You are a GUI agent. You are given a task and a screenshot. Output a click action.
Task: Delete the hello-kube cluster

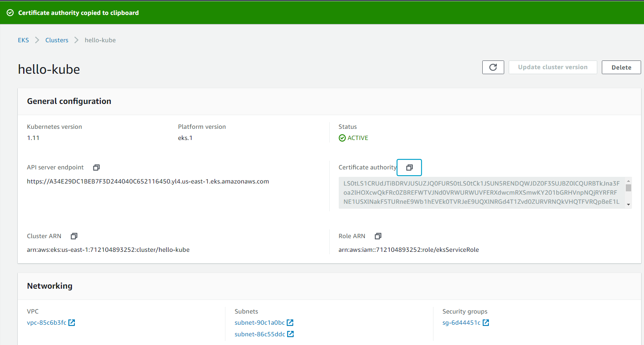tap(621, 67)
